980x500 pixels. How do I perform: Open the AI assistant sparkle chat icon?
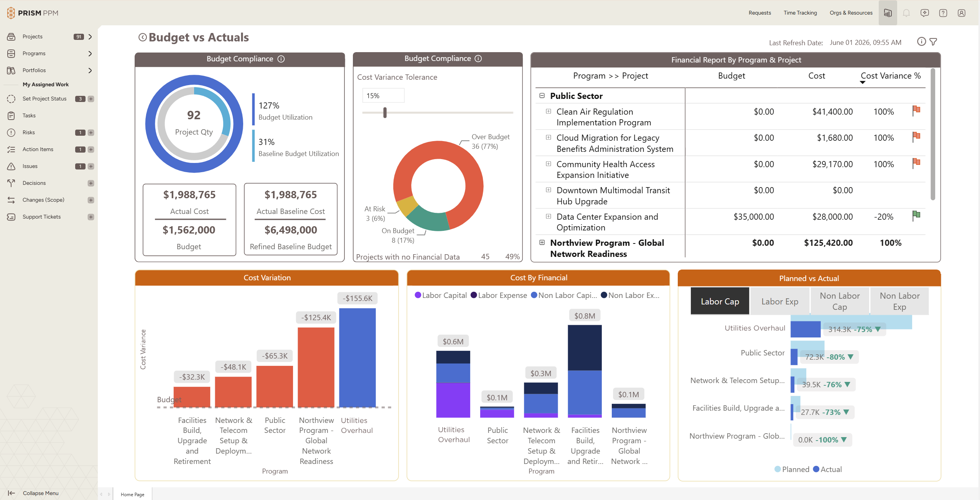pyautogui.click(x=925, y=13)
